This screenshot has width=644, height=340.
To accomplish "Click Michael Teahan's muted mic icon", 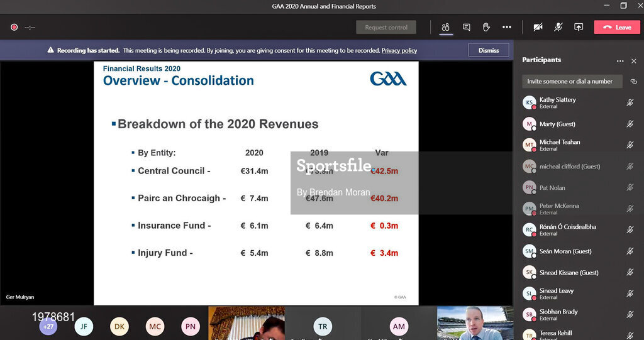I will click(630, 145).
